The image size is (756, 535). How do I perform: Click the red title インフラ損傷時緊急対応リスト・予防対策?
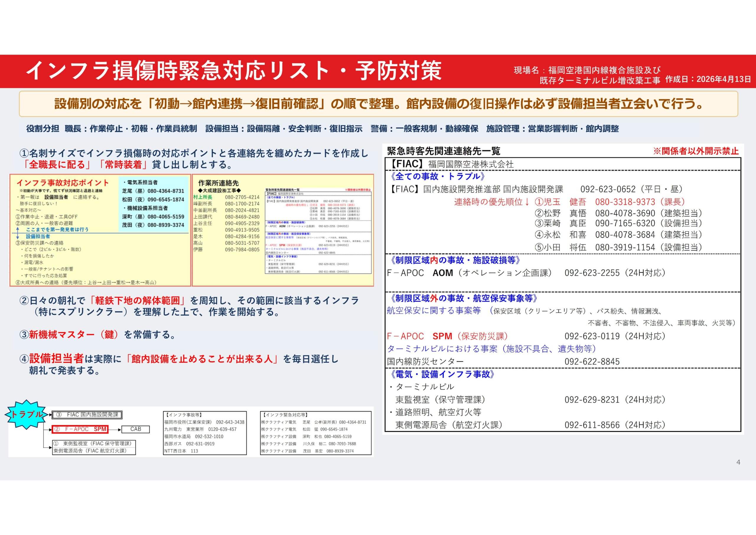(234, 71)
